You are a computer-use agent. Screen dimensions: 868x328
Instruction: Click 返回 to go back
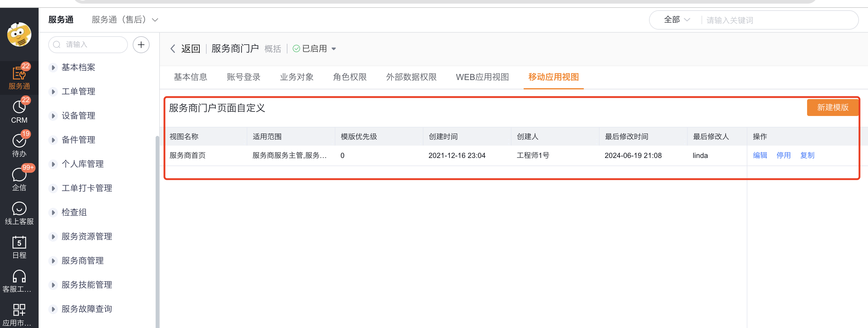tap(191, 49)
